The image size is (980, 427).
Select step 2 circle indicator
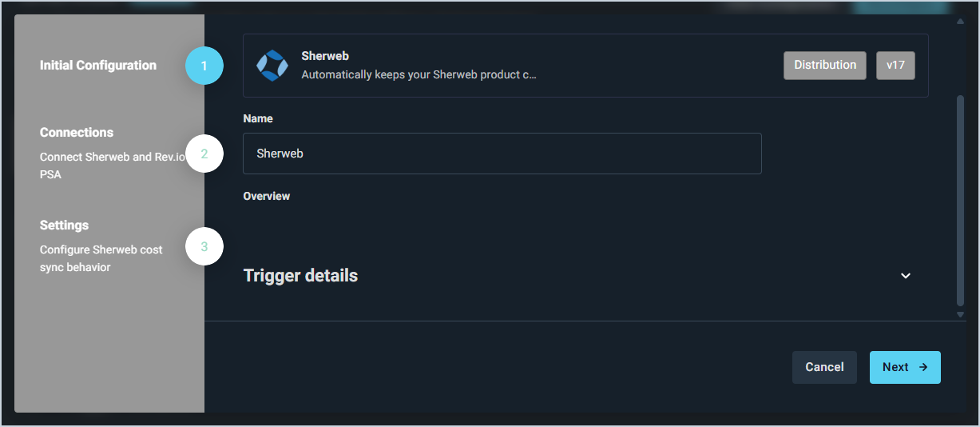[x=204, y=154]
